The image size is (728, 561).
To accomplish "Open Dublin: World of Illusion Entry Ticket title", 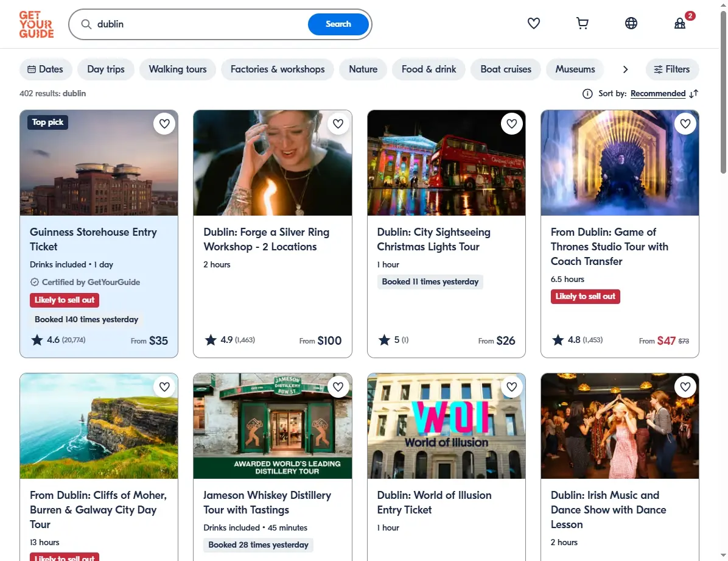I will pyautogui.click(x=434, y=503).
